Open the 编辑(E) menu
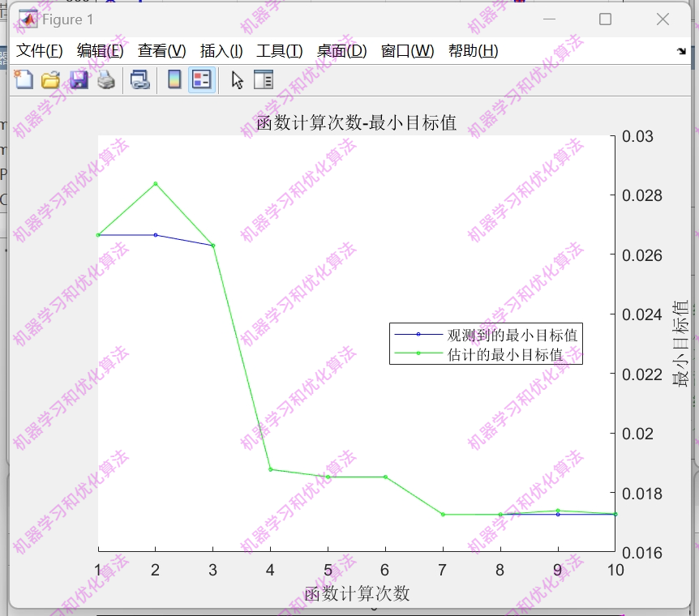 point(101,50)
